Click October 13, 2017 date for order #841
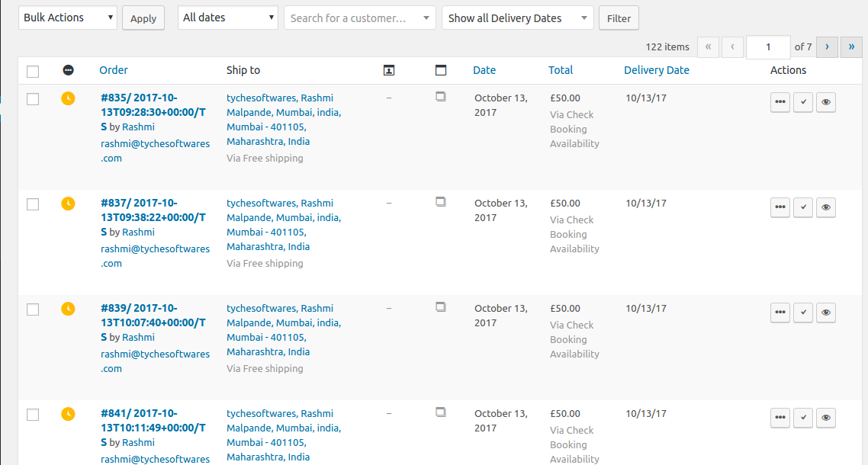Screen dimensions: 868x465 (x=501, y=421)
